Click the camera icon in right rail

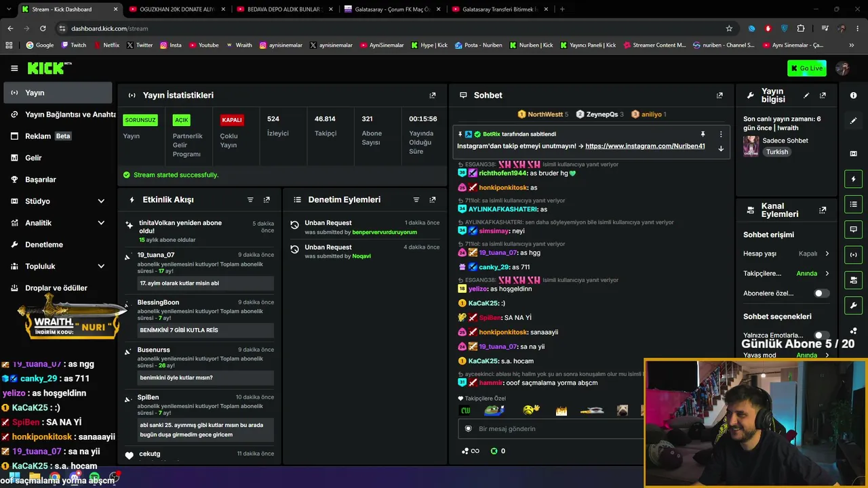[x=853, y=280]
